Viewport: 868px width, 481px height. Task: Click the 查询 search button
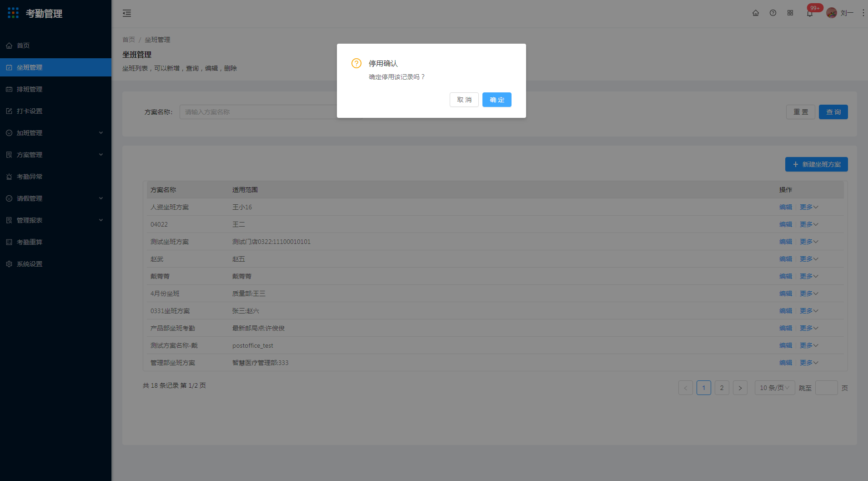coord(833,112)
